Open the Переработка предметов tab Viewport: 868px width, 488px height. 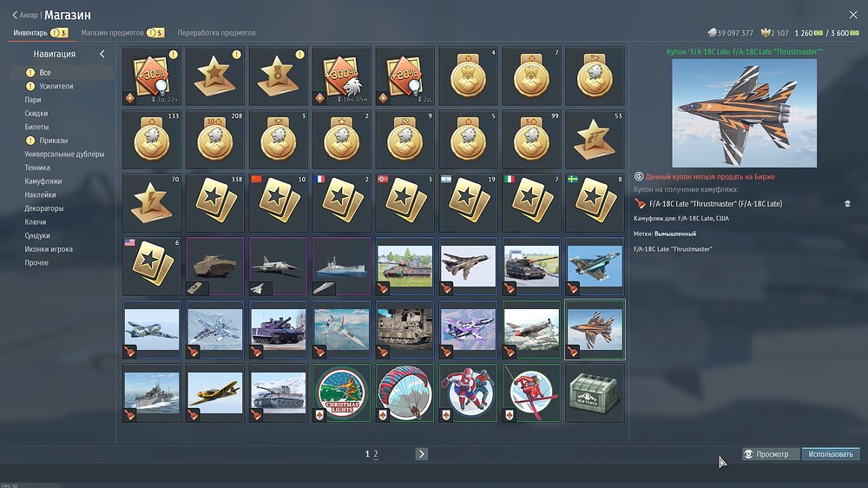(216, 33)
